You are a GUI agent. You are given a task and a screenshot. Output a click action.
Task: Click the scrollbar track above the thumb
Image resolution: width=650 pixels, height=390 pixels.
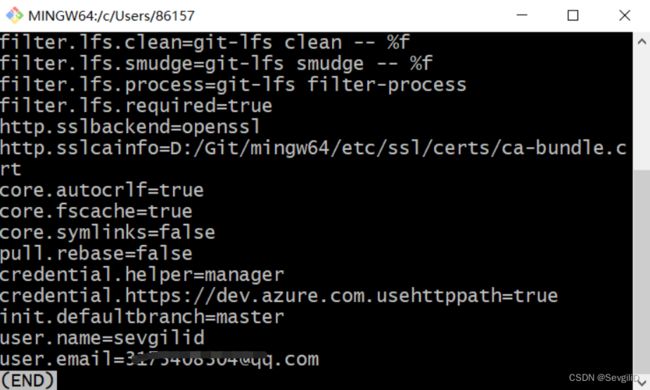642,110
